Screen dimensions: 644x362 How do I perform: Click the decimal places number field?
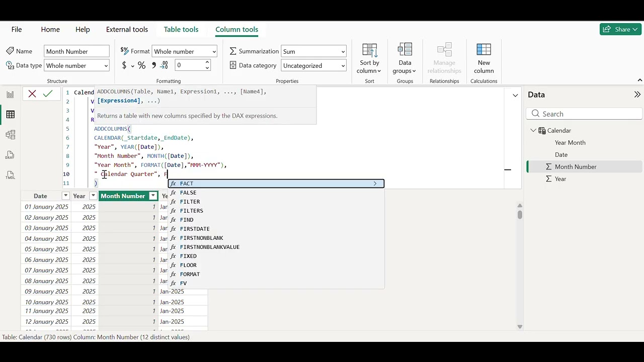coord(189,65)
